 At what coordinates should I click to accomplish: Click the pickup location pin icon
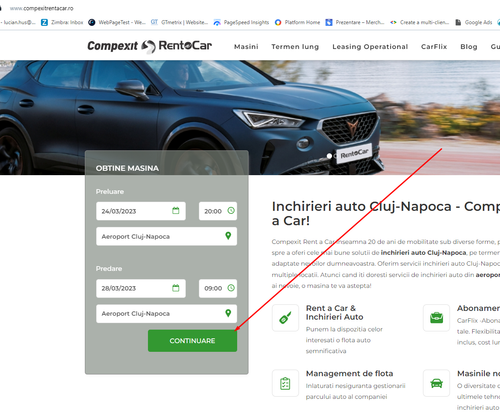tap(228, 236)
